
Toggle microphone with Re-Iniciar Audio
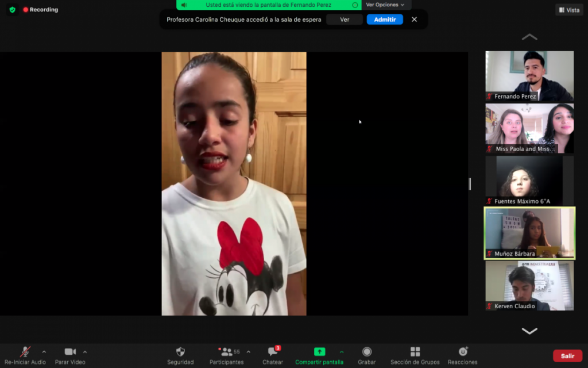(x=25, y=352)
